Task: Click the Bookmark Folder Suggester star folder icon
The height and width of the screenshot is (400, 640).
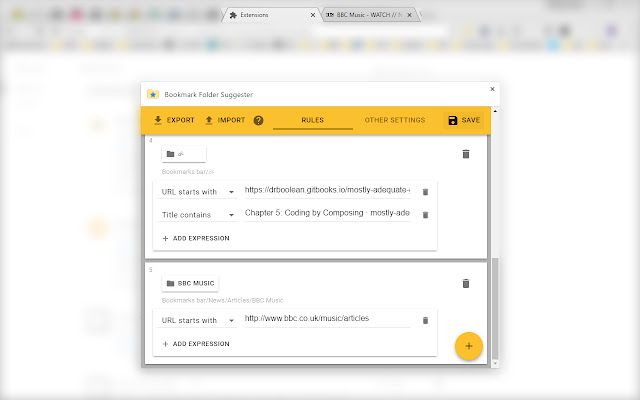Action: click(x=153, y=94)
